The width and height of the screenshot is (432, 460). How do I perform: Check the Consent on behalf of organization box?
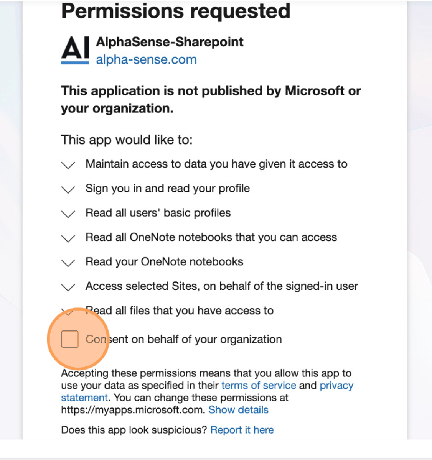pos(70,339)
